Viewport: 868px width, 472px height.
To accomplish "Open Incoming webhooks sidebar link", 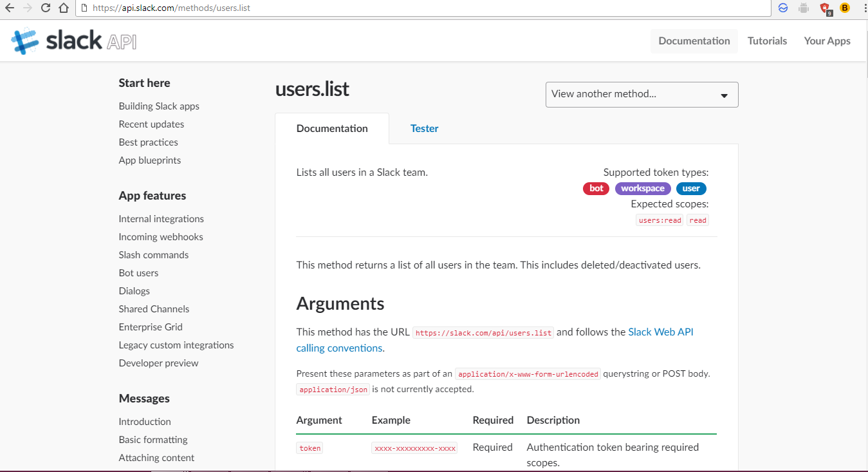I will (x=161, y=237).
